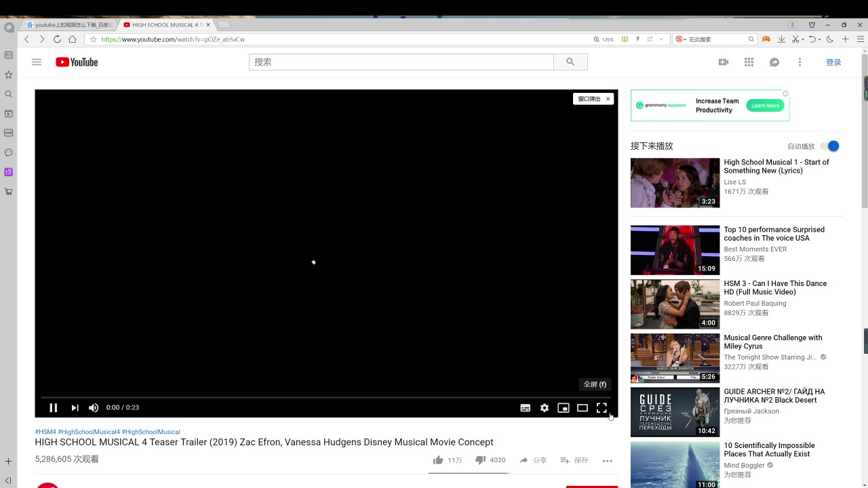Open the YouTube apps grid

tap(749, 62)
